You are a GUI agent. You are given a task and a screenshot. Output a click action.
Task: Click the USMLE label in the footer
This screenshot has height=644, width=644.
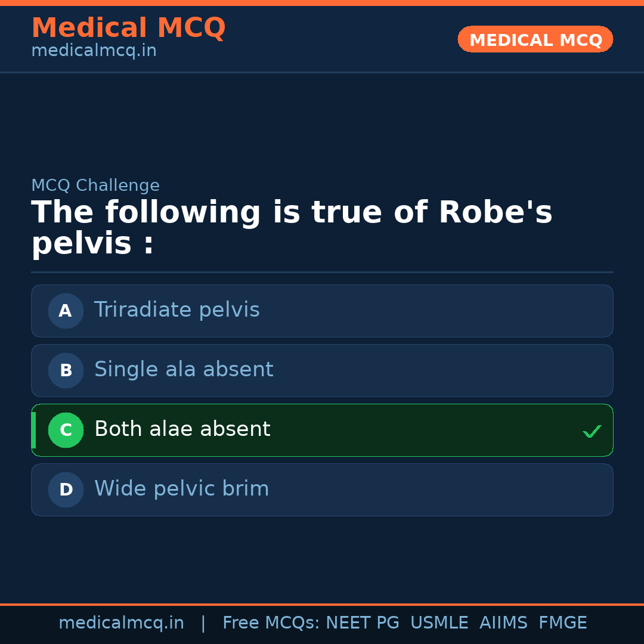[439, 623]
